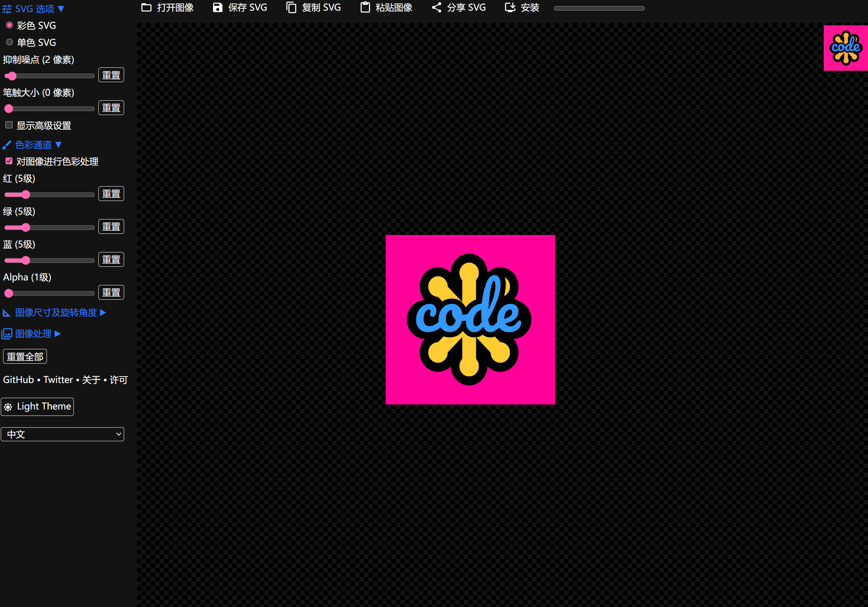Image resolution: width=868 pixels, height=607 pixels.
Task: Collapse the SVG 选项 section header
Action: pos(34,9)
